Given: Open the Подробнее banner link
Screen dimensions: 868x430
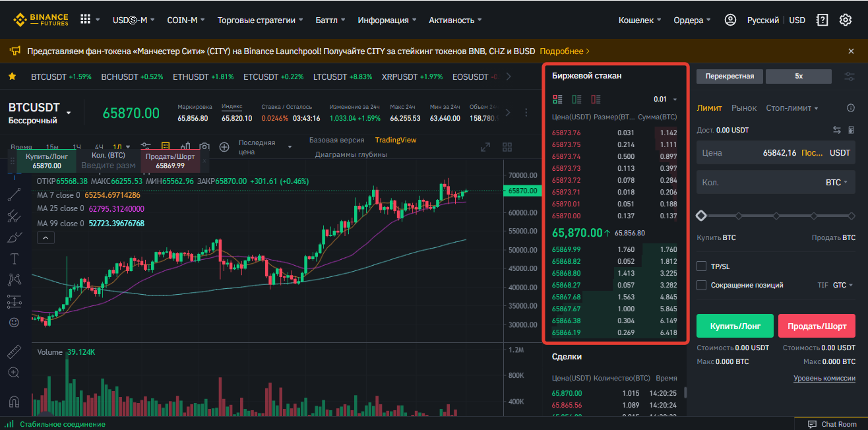Looking at the screenshot, I should [565, 51].
